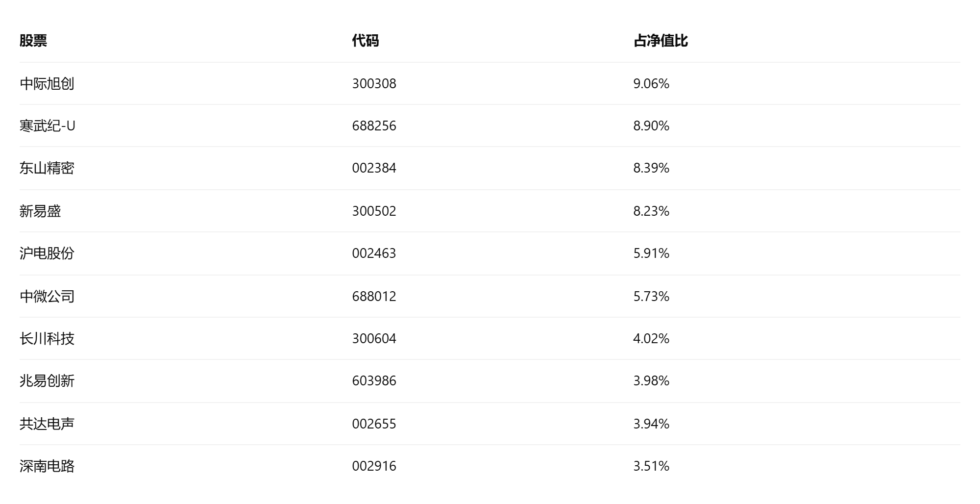Viewport: 980px width, 504px height.
Task: Click the 股票 column header
Action: (33, 41)
